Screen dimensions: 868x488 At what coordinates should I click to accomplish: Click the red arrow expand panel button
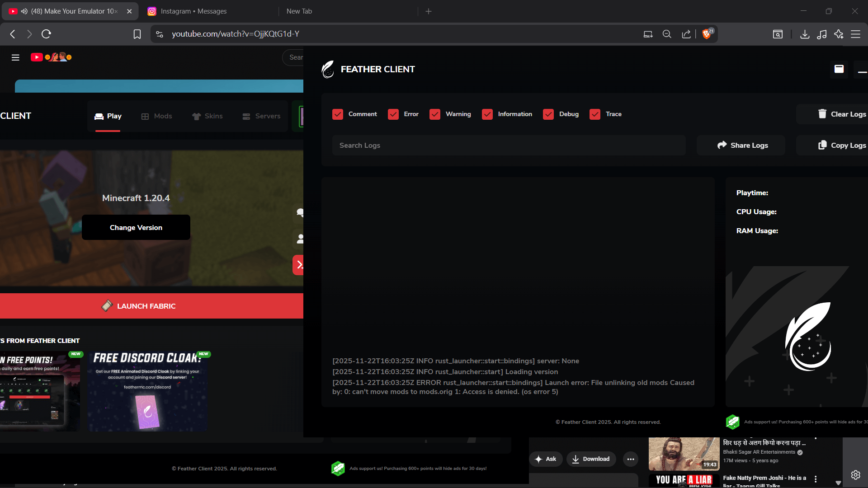(298, 265)
